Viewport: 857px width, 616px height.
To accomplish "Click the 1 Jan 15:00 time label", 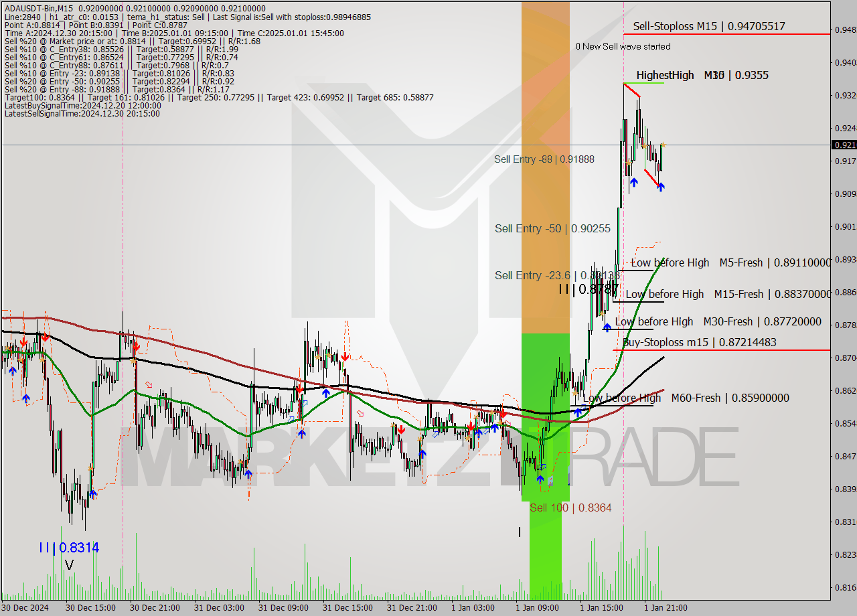I will coord(602,608).
